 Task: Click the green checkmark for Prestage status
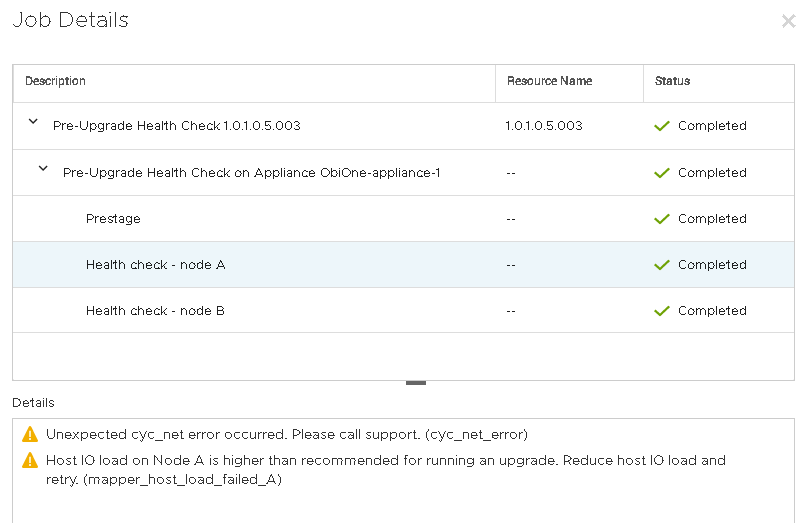click(661, 219)
